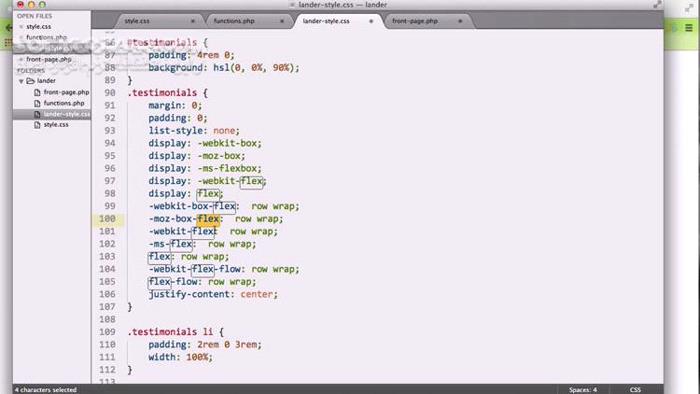Click the file icon beside style.css in folders

tap(37, 125)
